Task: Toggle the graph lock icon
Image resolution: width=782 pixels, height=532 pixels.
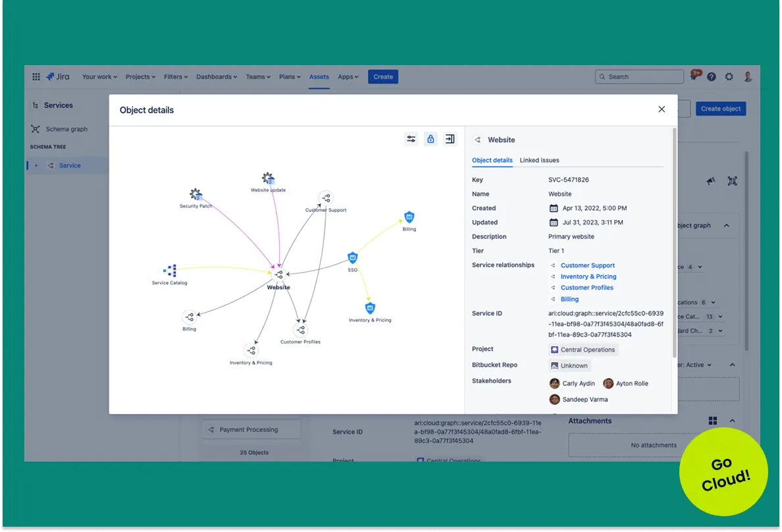Action: point(430,139)
